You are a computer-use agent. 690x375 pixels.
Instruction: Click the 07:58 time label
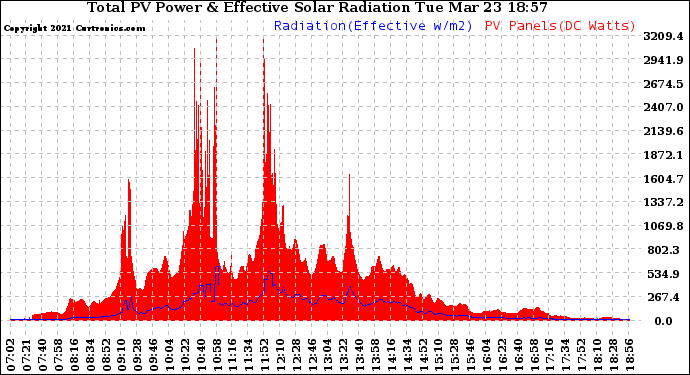[58, 355]
